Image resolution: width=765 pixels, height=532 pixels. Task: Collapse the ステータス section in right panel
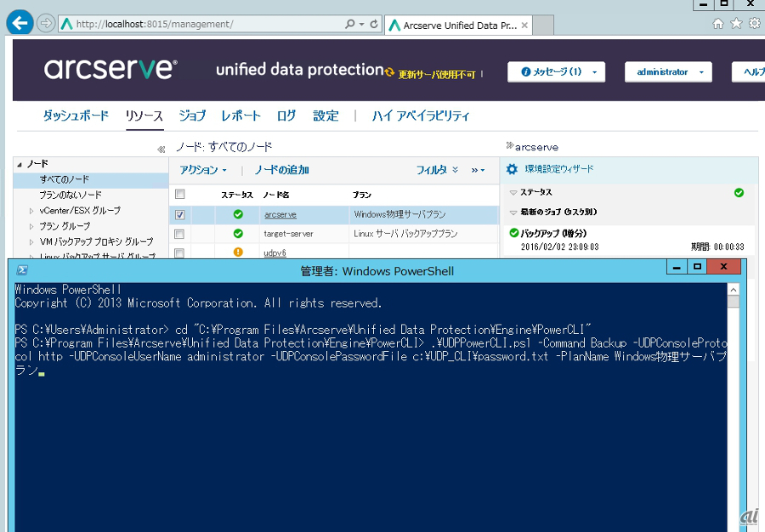pos(513,193)
